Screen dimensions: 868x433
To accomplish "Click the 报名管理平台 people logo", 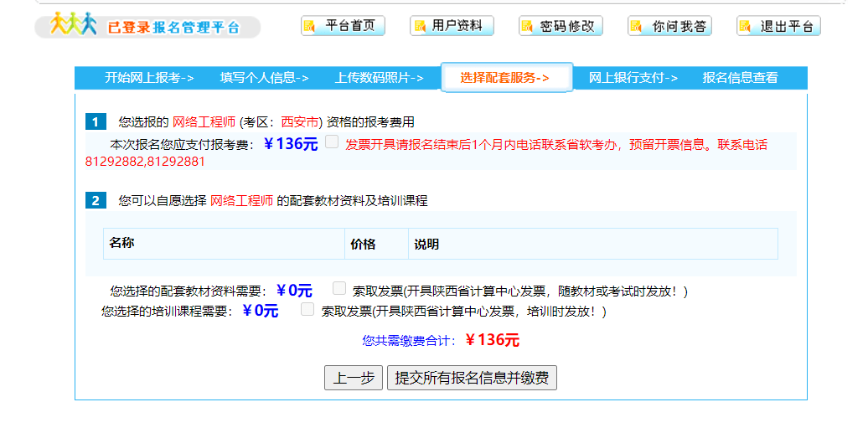I will click(x=74, y=23).
